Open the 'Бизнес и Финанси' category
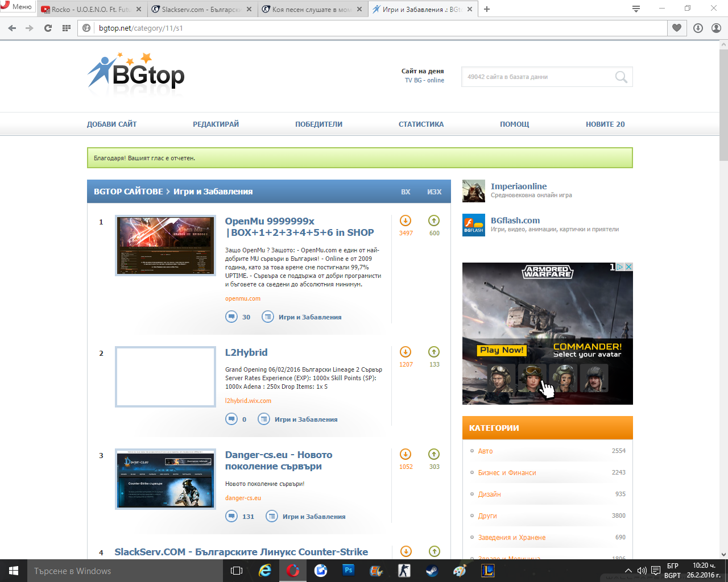This screenshot has width=728, height=582. click(x=507, y=472)
